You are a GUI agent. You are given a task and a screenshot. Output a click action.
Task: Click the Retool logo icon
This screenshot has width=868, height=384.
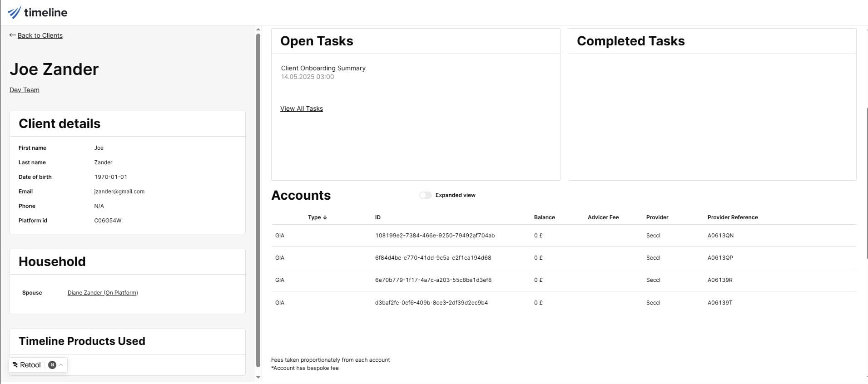15,365
